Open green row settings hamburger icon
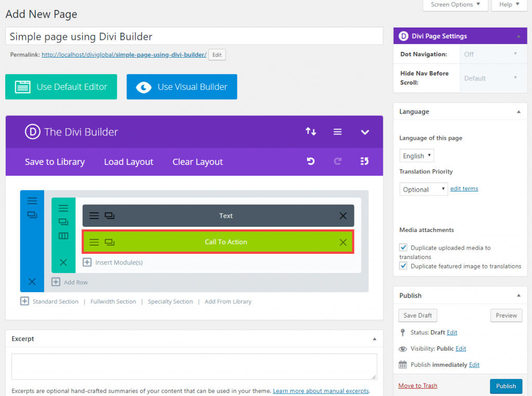The height and width of the screenshot is (396, 532). click(63, 208)
